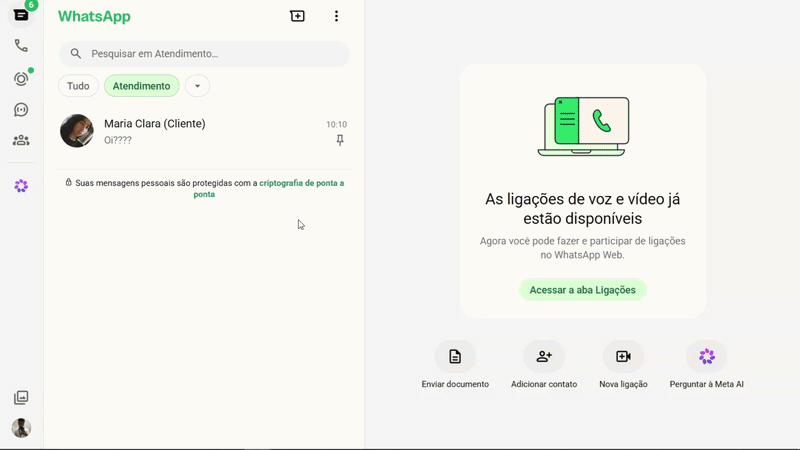Open the three-dot menu in header
This screenshot has height=450, width=800.
[x=336, y=16]
